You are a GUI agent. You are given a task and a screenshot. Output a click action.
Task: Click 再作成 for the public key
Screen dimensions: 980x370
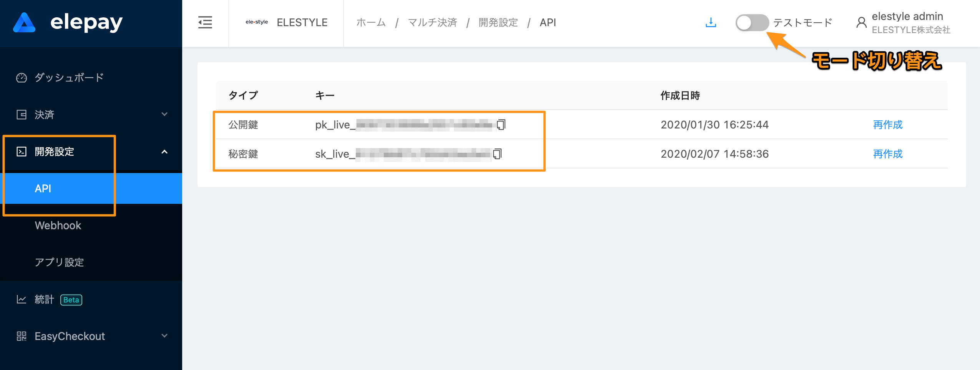point(887,125)
